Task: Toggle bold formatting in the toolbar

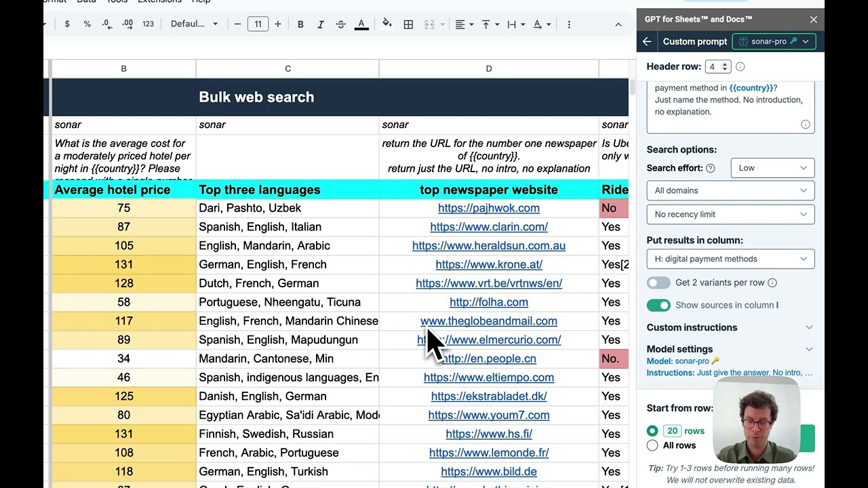Action: [x=300, y=24]
